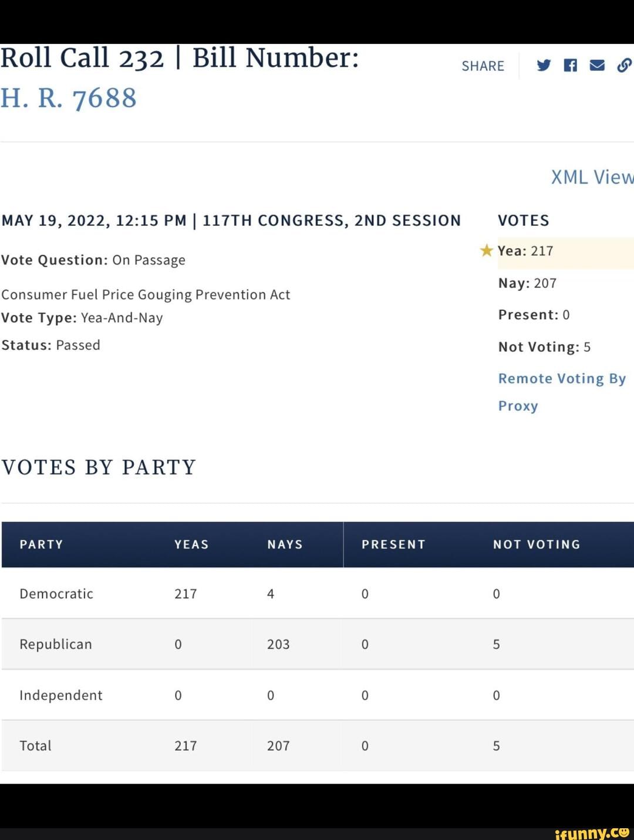This screenshot has width=634, height=840.
Task: Select the Republican party row
Action: click(x=318, y=644)
